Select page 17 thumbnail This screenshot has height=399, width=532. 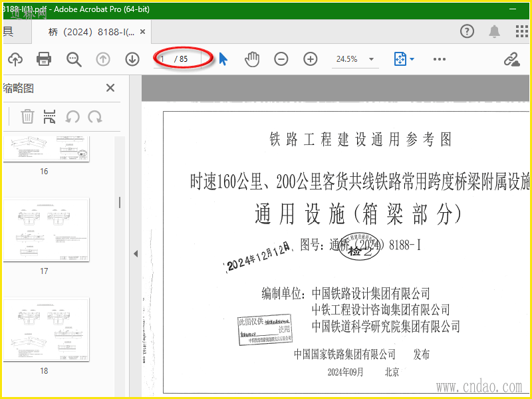coord(47,229)
